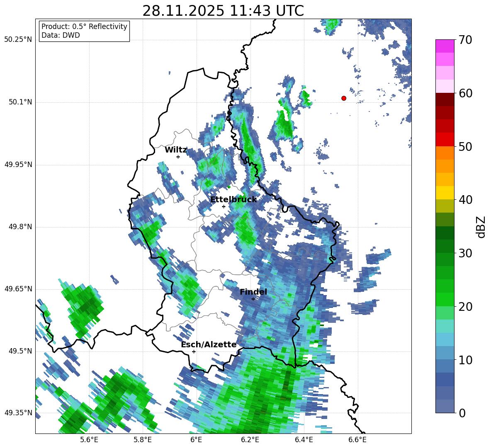Click the Esch/Alzette city label
Image resolution: width=491 pixels, height=448 pixels.
coord(209,344)
